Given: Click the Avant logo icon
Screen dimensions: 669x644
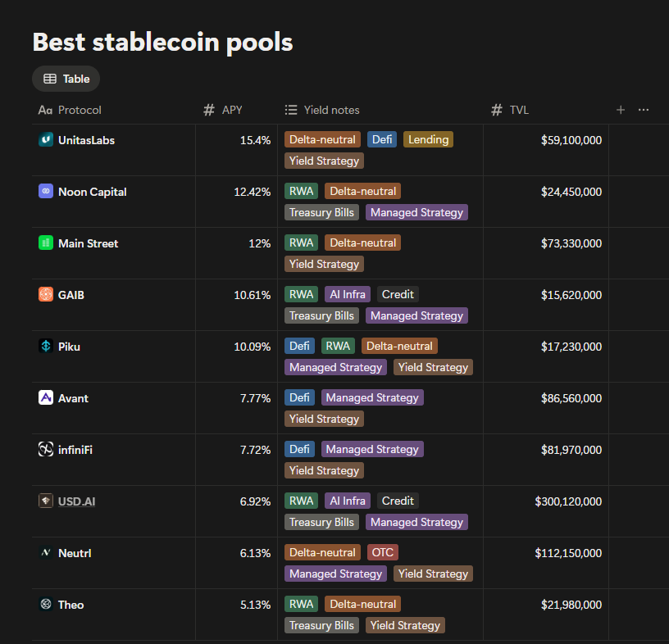Looking at the screenshot, I should point(46,397).
